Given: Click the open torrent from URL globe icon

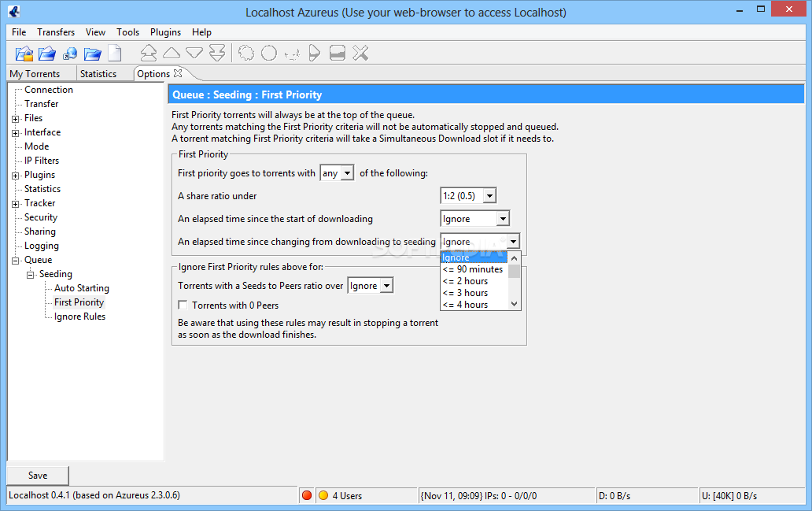Looking at the screenshot, I should (x=70, y=53).
